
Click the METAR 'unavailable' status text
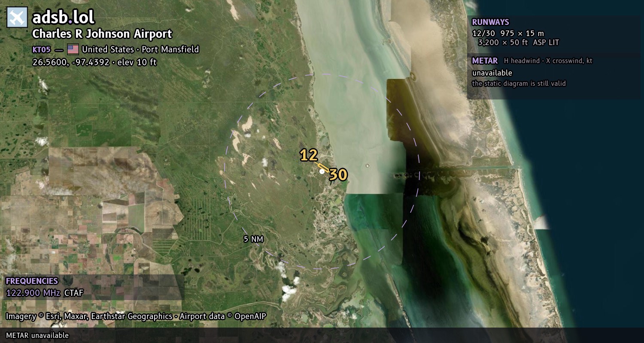point(492,73)
